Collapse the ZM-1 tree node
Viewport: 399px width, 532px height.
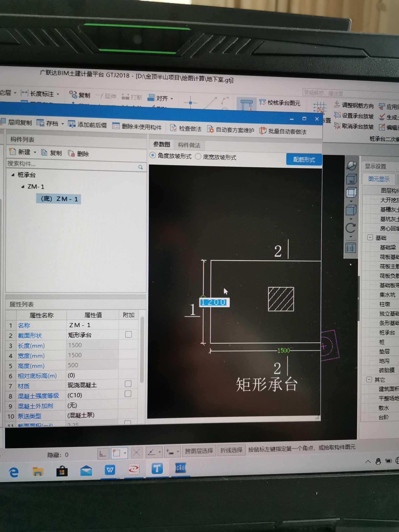[x=23, y=187]
